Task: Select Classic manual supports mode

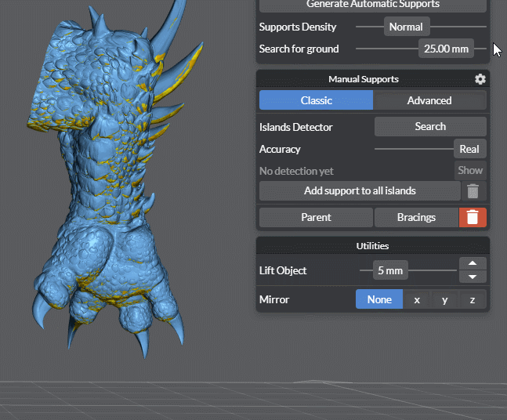Action: [317, 100]
